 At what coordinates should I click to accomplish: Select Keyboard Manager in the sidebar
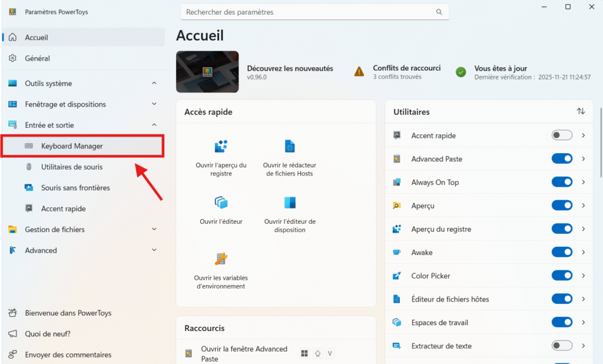(x=72, y=146)
